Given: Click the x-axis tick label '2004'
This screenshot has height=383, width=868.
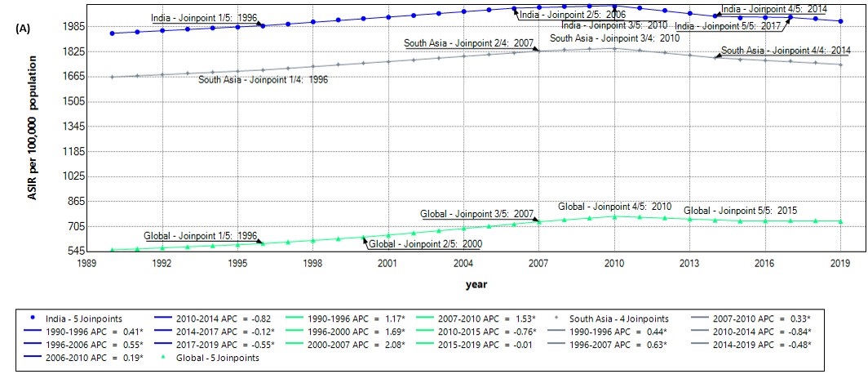Looking at the screenshot, I should pyautogui.click(x=463, y=262).
